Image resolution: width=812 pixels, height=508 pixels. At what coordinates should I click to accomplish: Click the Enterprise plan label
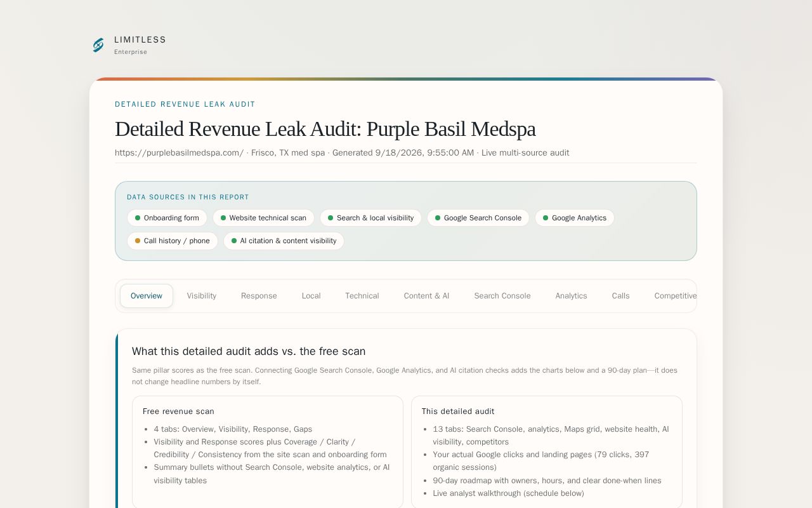[x=131, y=52]
